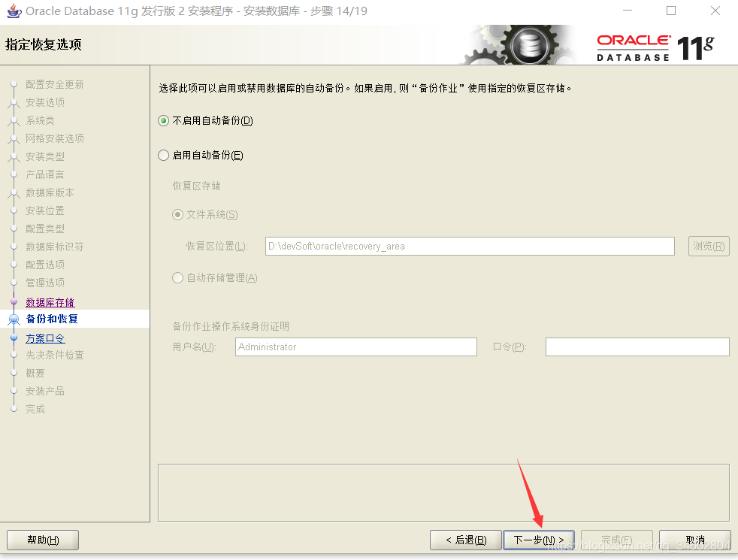This screenshot has height=560, width=738.
Task: Click the 帮助 help button
Action: 43,540
